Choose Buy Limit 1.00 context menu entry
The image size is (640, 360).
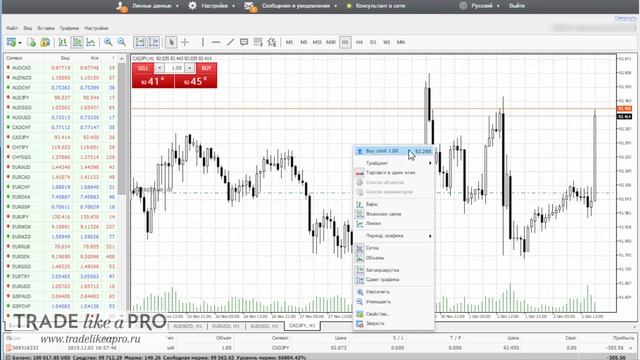pos(393,151)
